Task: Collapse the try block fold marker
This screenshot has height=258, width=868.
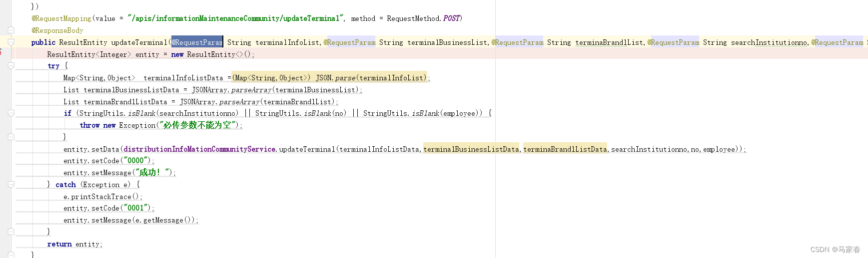Action: click(10, 66)
